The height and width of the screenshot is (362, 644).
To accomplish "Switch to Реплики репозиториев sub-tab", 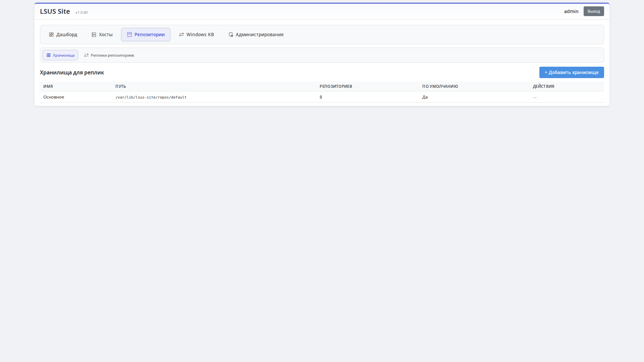I will pyautogui.click(x=109, y=55).
